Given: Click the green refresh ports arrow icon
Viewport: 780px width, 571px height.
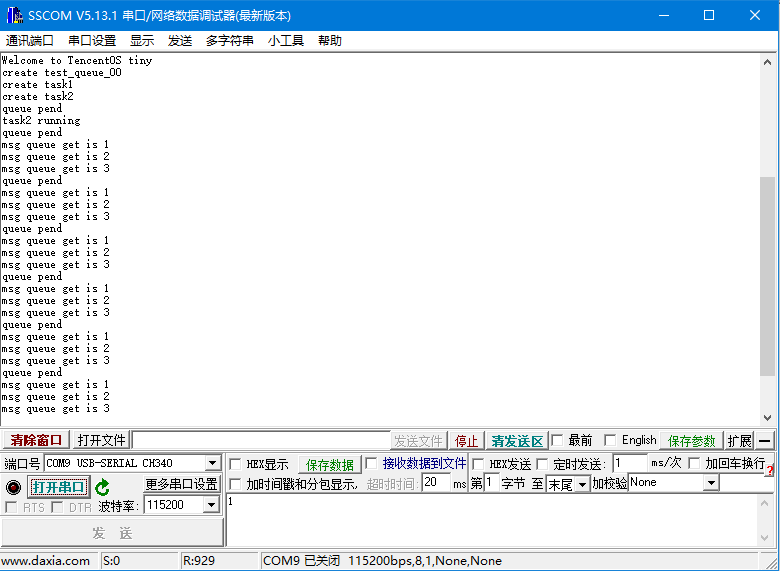Looking at the screenshot, I should [102, 487].
